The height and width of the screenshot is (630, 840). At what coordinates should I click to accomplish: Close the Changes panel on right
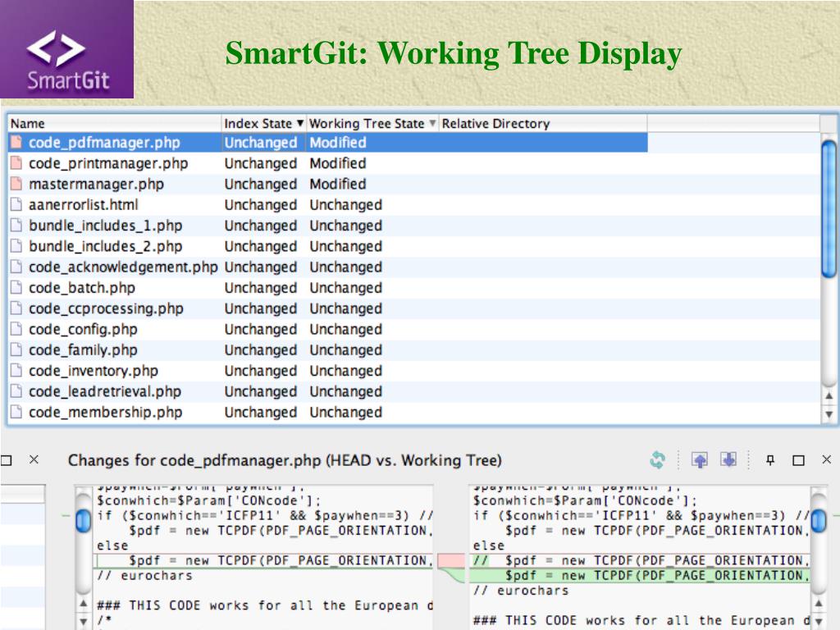tap(827, 459)
